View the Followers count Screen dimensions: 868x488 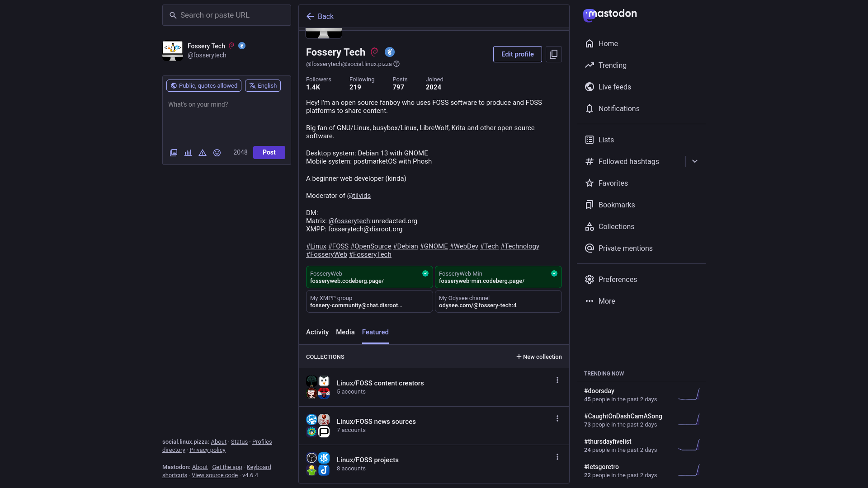318,83
